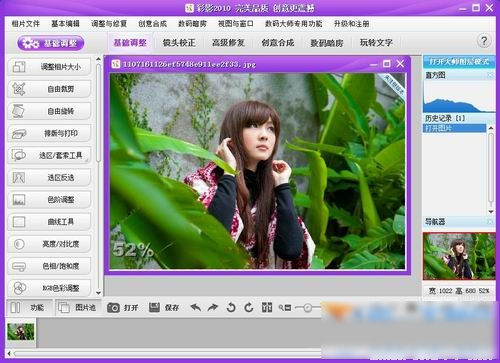The width and height of the screenshot is (500, 363).
Task: Select the 玩转文字 tab
Action: click(x=376, y=43)
